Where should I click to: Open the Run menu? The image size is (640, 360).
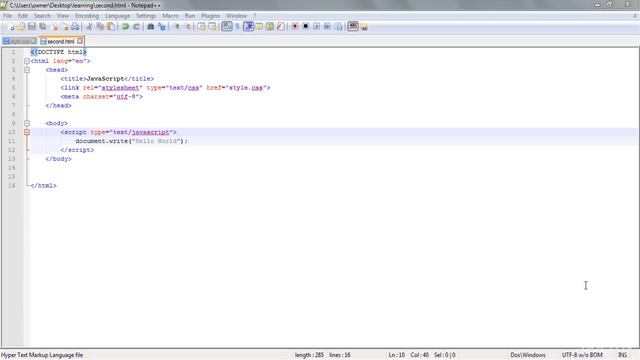190,16
